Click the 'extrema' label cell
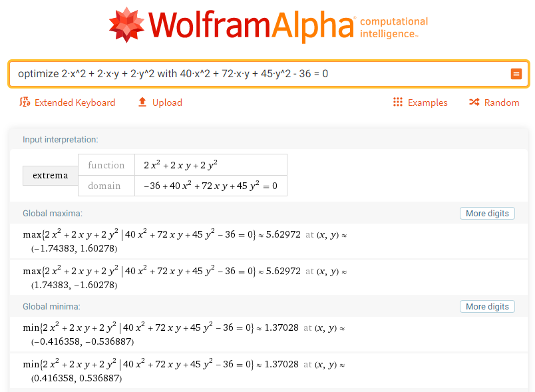 tap(51, 175)
